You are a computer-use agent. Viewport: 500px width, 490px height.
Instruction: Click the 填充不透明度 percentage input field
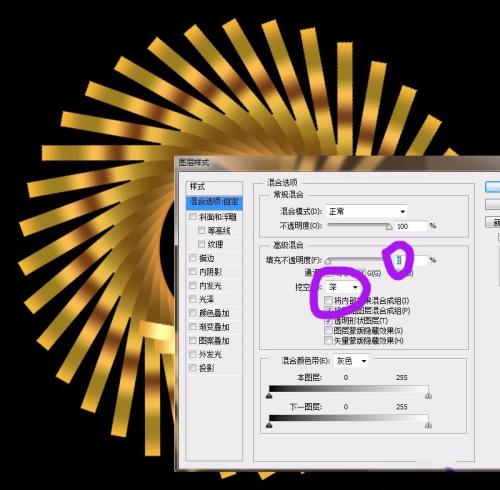coord(411,260)
